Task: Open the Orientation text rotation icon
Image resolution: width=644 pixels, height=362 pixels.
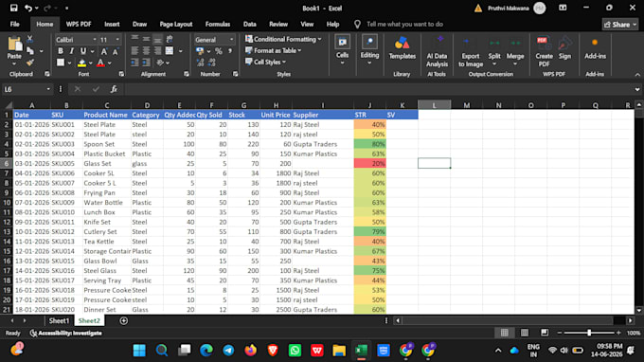Action: tap(161, 63)
